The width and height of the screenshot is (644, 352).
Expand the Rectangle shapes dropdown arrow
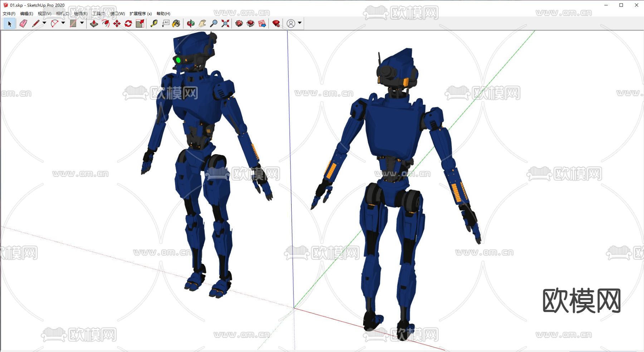click(82, 23)
